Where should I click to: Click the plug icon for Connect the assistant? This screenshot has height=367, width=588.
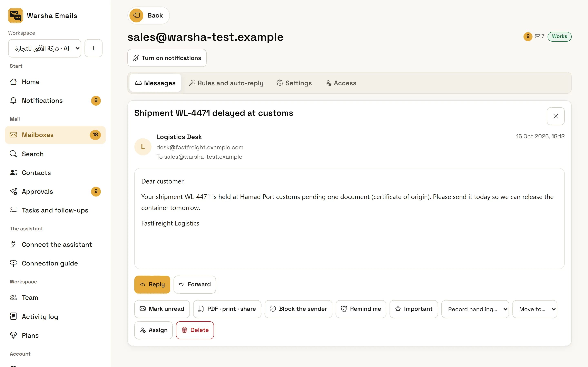point(13,244)
